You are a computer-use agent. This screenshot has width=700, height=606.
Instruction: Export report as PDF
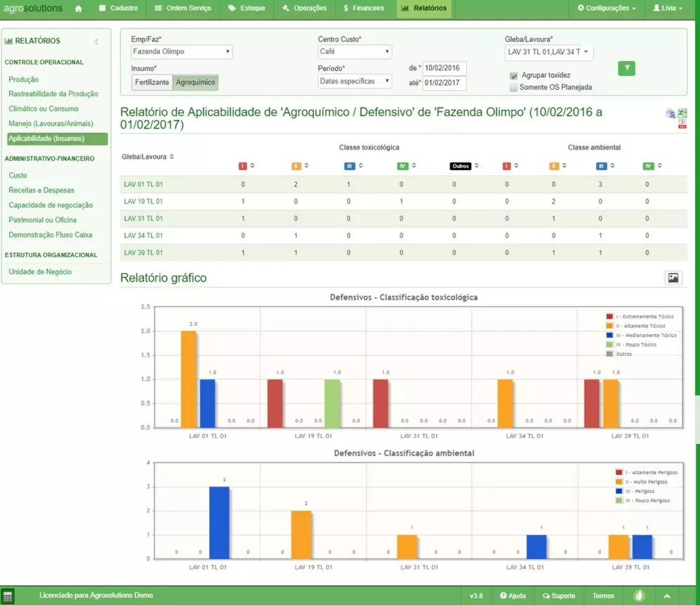coord(682,124)
